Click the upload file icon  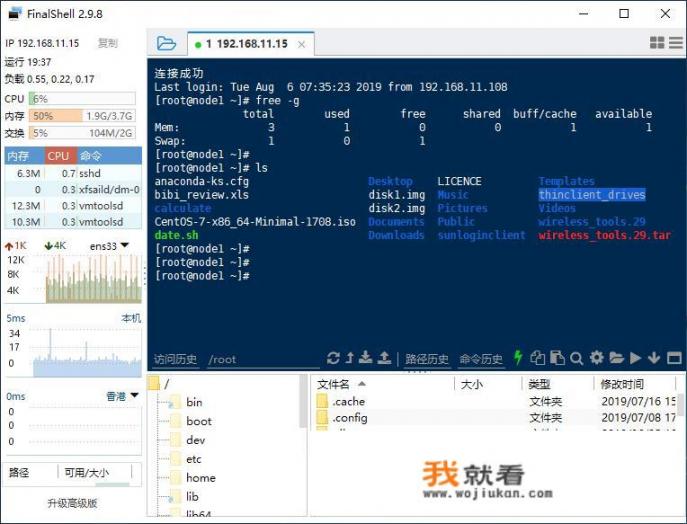coord(384,358)
